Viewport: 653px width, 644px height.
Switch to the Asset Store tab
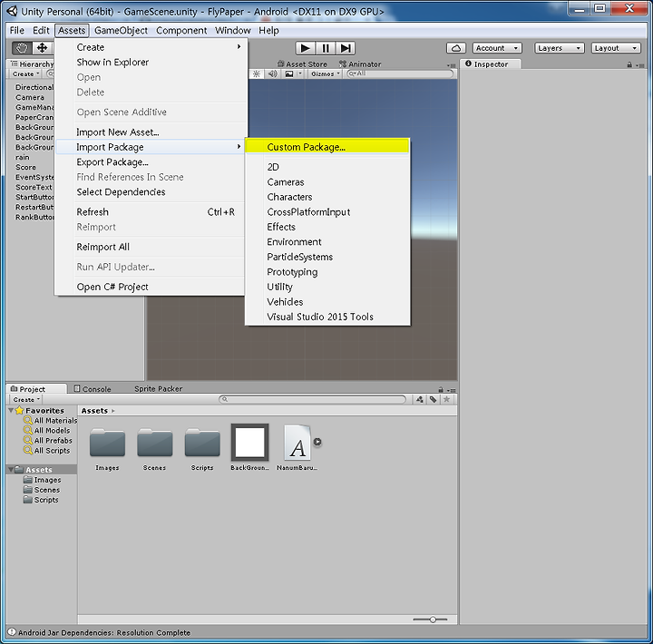[302, 64]
